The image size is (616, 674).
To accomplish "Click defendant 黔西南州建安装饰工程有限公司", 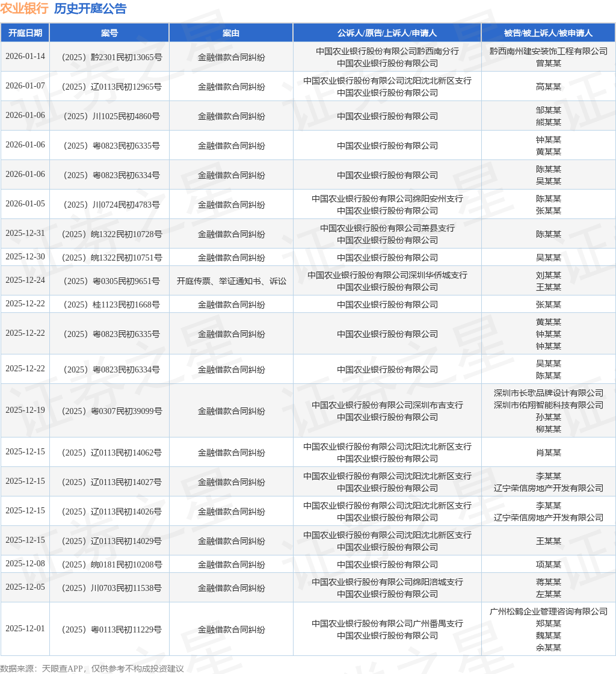I will click(x=549, y=51).
